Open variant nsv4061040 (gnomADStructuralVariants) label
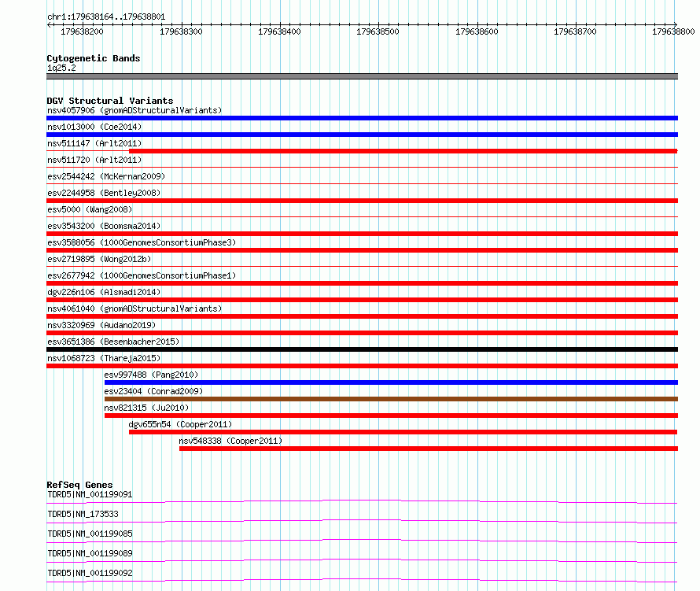This screenshot has width=700, height=591. [x=134, y=308]
